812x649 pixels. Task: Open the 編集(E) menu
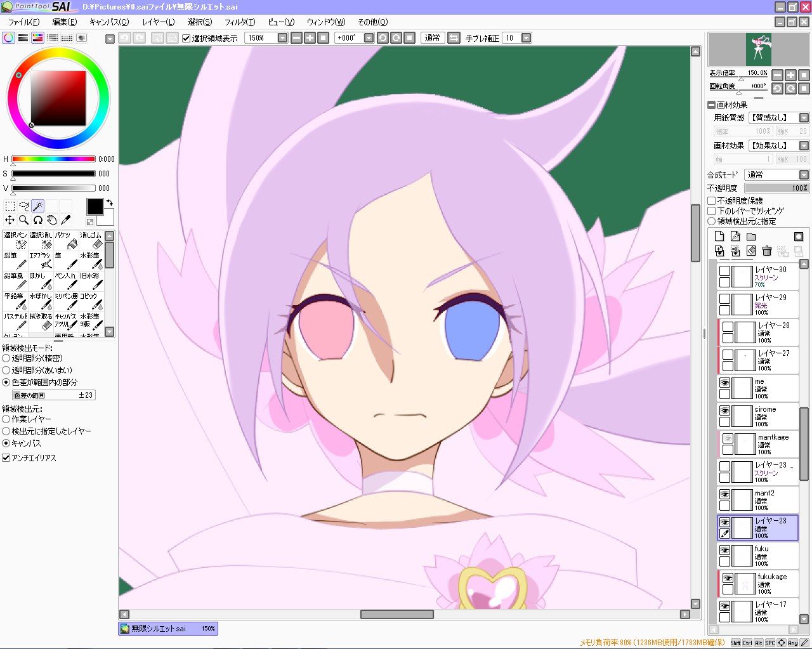(64, 22)
